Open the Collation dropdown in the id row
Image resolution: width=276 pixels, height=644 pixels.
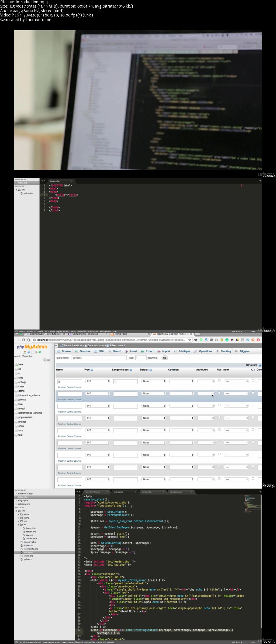click(182, 381)
